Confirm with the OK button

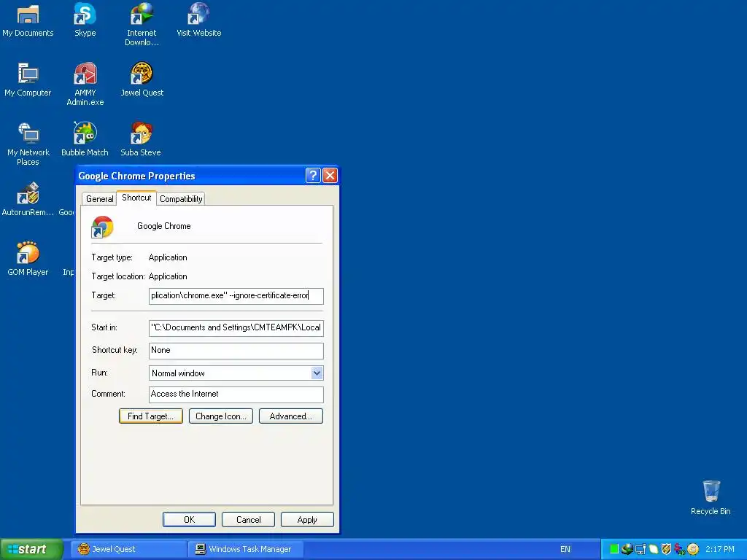(189, 519)
